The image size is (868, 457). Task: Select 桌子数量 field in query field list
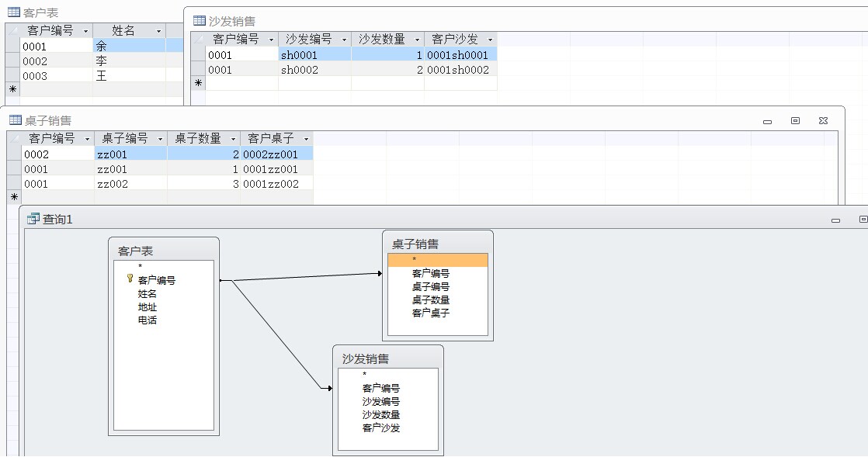pos(431,299)
